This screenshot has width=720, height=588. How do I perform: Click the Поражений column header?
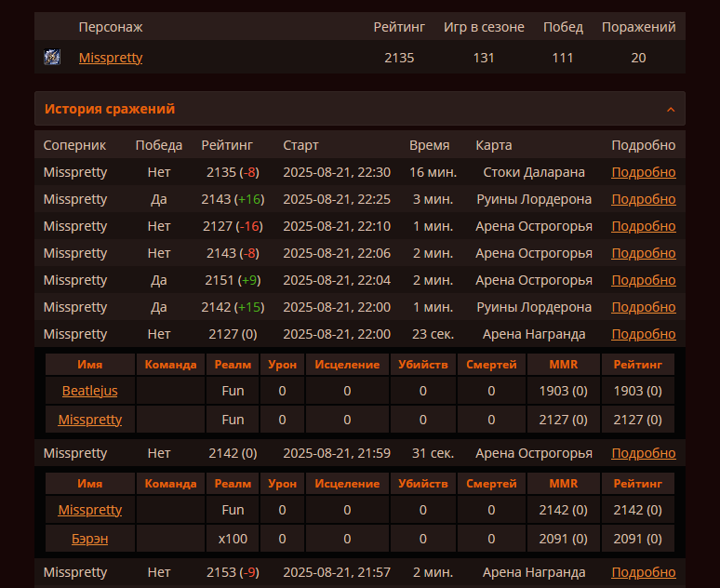coord(638,27)
